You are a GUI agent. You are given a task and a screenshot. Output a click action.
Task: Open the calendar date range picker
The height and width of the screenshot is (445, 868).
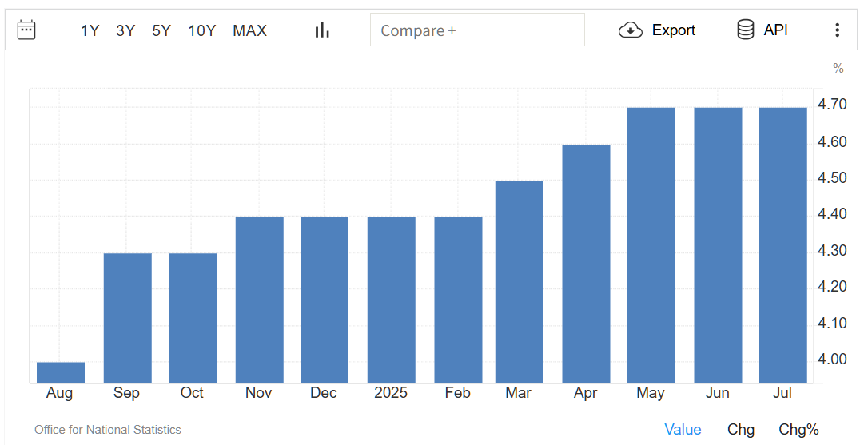click(x=26, y=30)
